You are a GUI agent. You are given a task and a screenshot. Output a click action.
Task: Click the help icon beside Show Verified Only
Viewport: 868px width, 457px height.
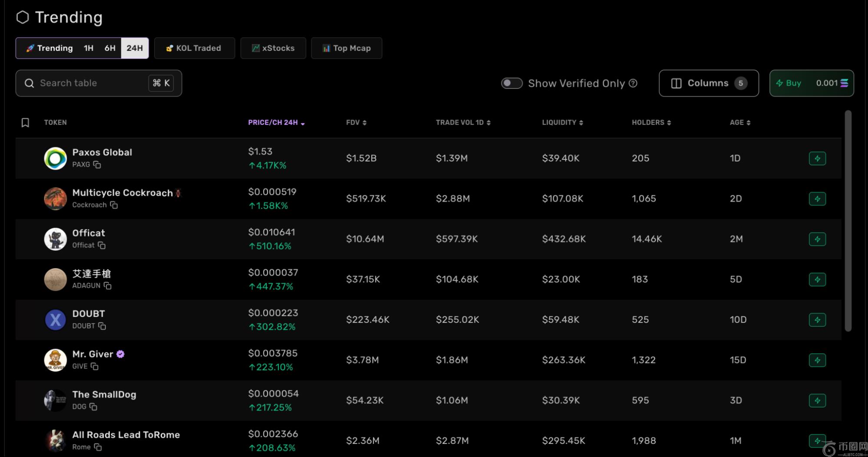click(x=633, y=83)
